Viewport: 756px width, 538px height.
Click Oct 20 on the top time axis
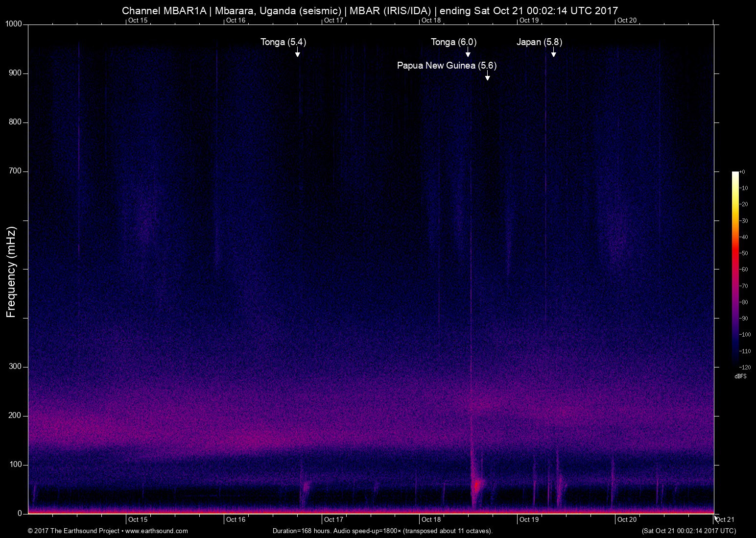click(x=627, y=20)
